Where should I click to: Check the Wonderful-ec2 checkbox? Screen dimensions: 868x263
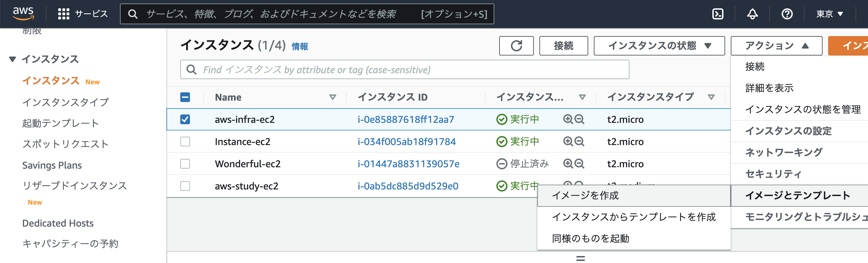(185, 164)
